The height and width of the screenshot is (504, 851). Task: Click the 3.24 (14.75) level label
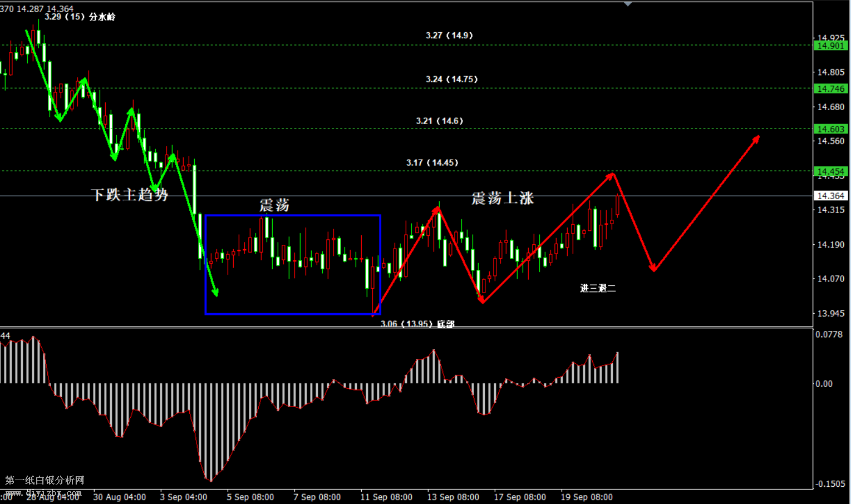click(451, 79)
